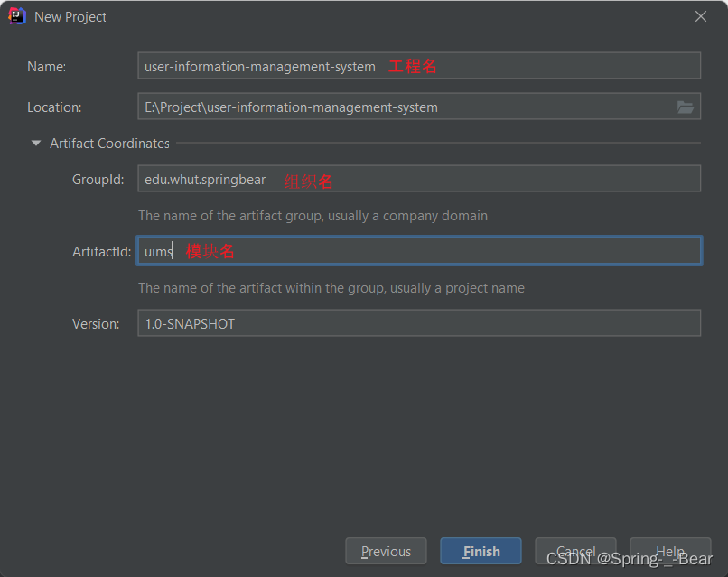Click inside the Location path field
This screenshot has height=577, width=728.
pos(406,107)
